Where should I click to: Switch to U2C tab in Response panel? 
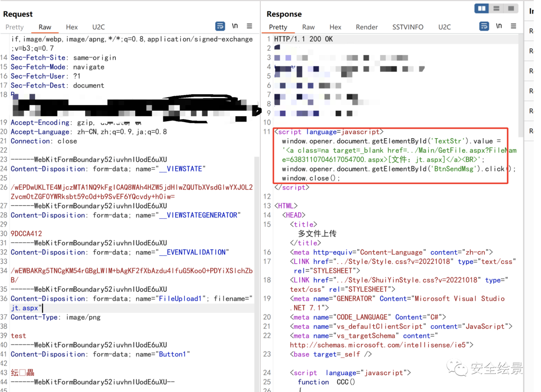coord(444,27)
